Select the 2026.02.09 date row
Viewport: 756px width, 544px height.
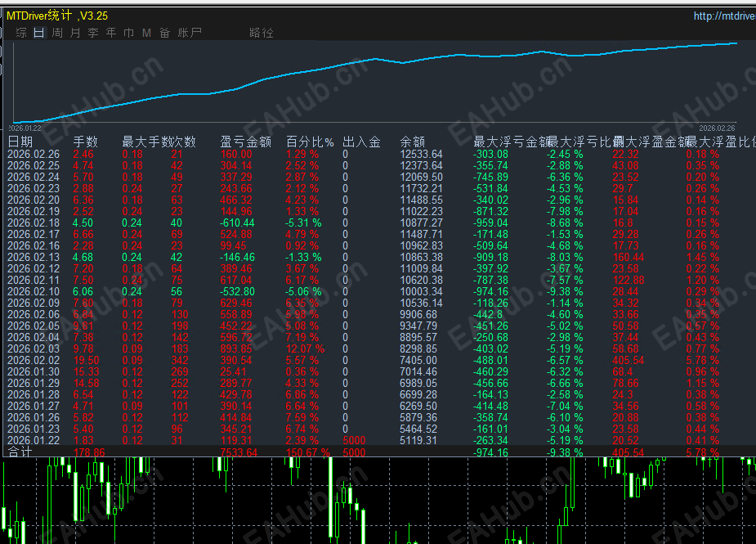pos(34,303)
